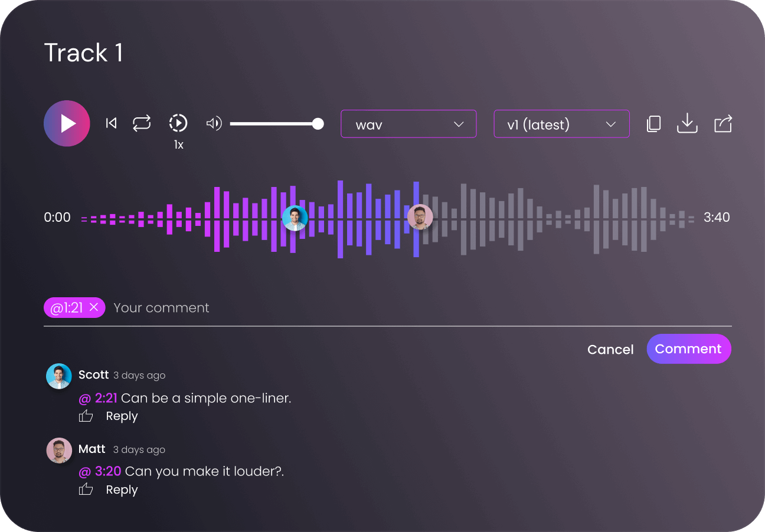Click the Track 1 title

tap(83, 52)
